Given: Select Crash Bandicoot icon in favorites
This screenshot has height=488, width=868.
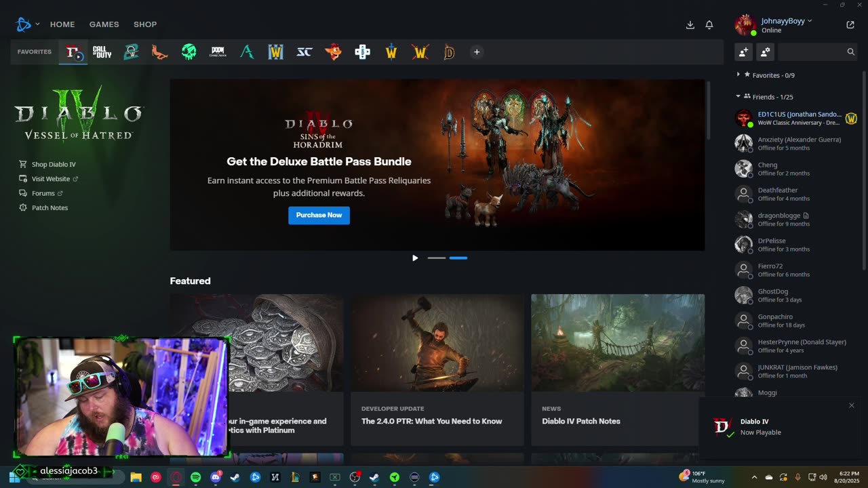Looking at the screenshot, I should [x=333, y=52].
